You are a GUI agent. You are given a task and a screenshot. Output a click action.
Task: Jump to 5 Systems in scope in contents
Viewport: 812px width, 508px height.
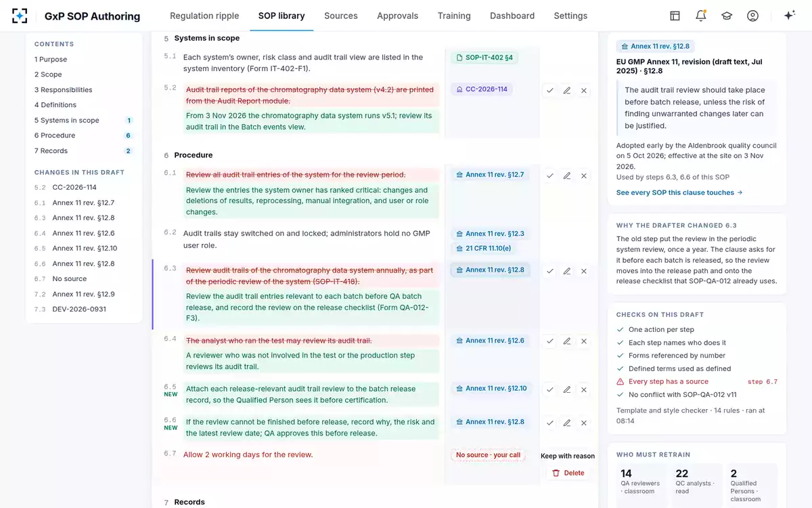[x=84, y=121]
